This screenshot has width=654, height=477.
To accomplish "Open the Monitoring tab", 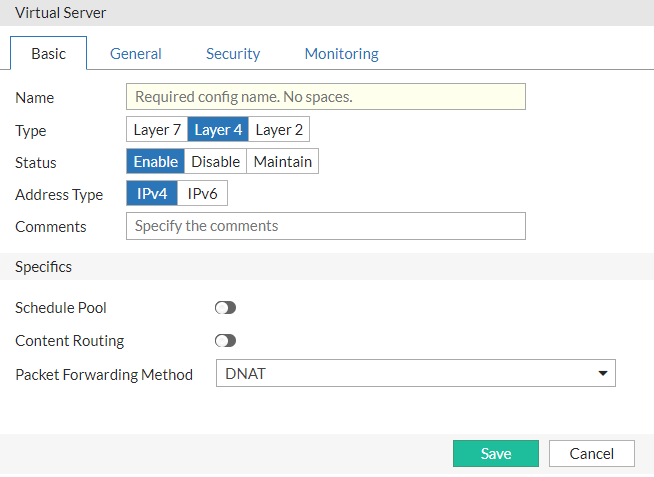I will click(341, 54).
